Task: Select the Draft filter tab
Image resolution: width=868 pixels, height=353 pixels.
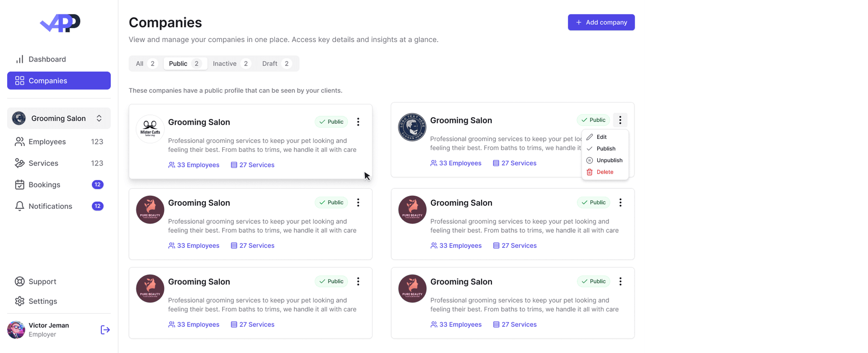Action: point(269,63)
